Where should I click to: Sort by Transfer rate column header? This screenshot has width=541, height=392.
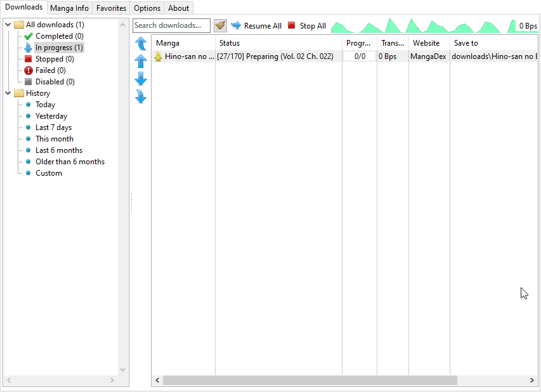393,43
